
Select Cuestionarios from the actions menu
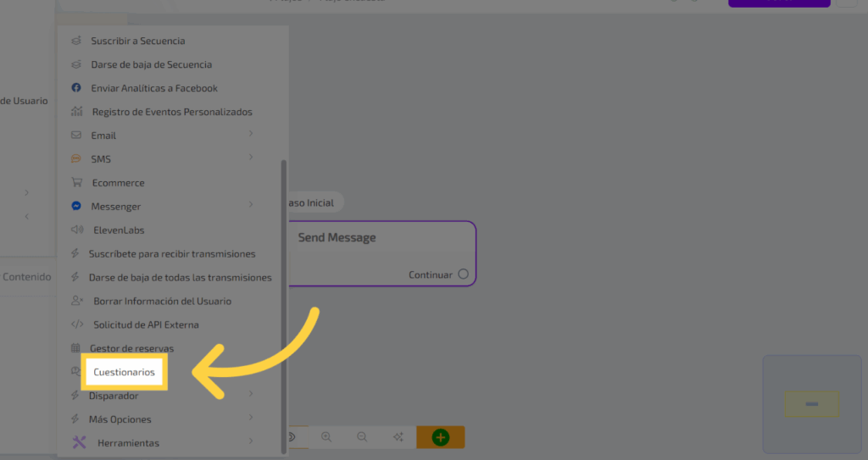click(125, 372)
